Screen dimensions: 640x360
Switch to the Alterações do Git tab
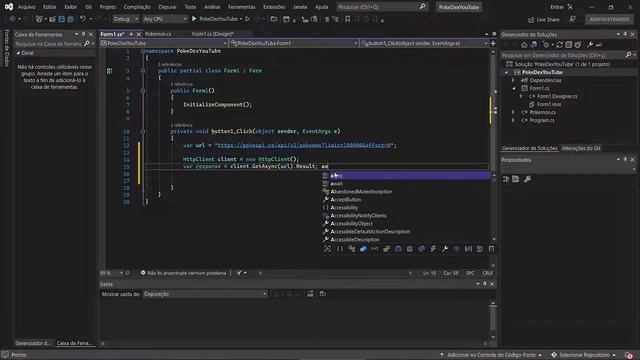pos(581,148)
